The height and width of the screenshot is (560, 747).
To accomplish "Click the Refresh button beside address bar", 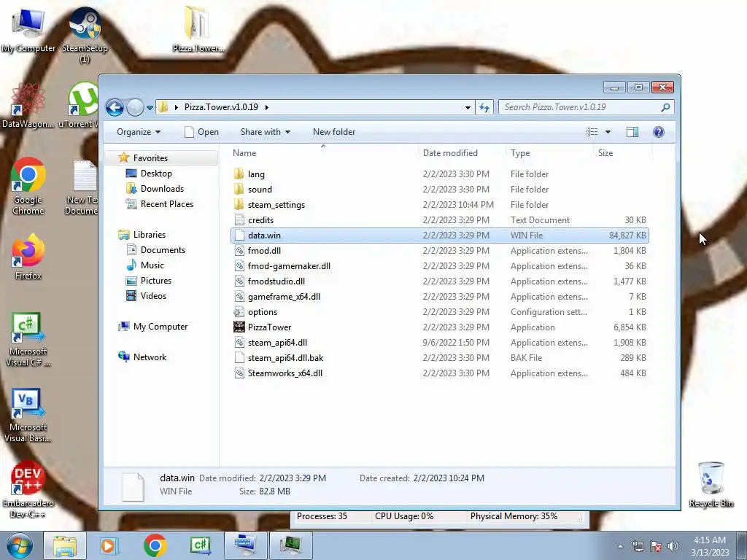I will (x=484, y=108).
